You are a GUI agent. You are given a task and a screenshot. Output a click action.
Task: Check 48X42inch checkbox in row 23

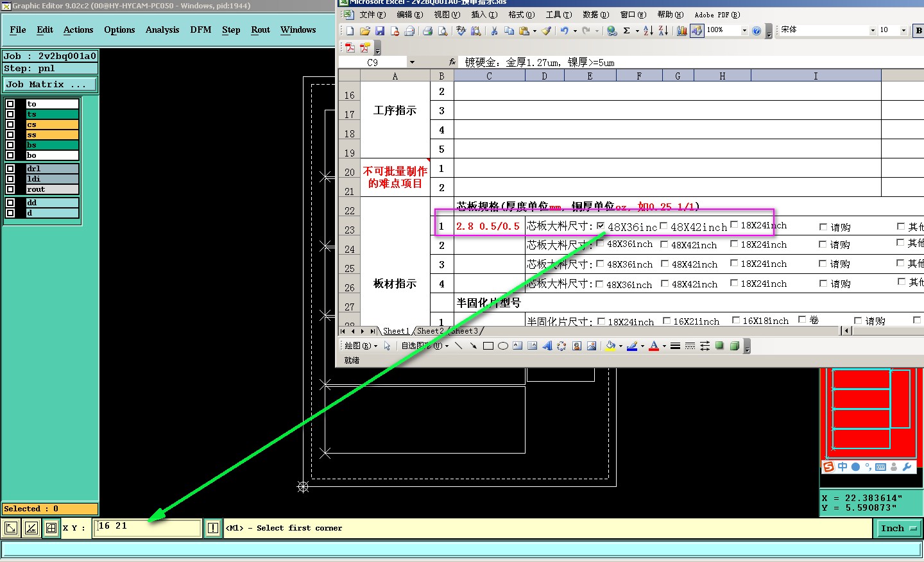(x=663, y=225)
